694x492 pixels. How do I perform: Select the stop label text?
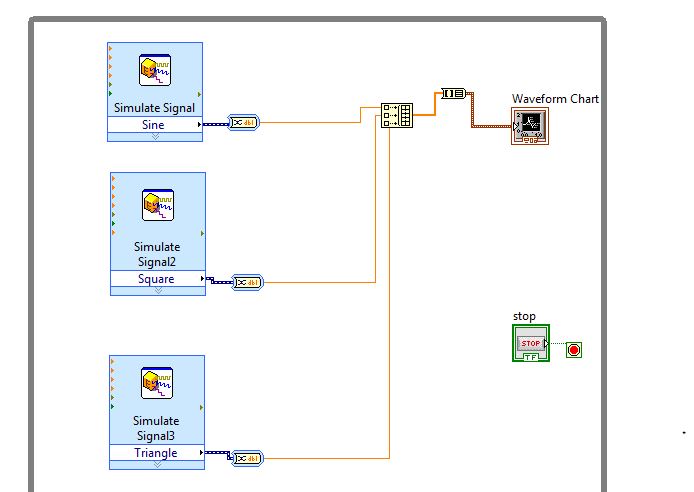[524, 317]
